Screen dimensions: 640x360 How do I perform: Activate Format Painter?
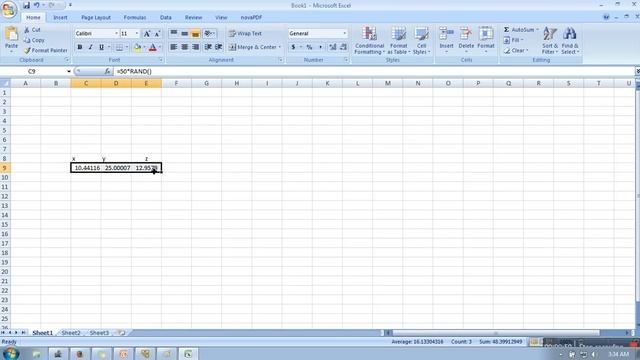pyautogui.click(x=46, y=50)
